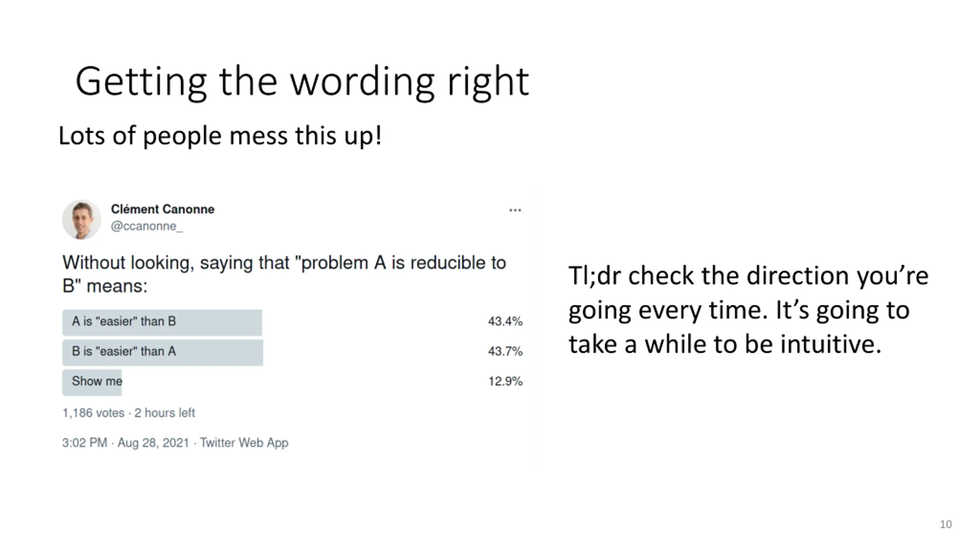Click the 12.9% poll result
This screenshot has width=980, height=551.
[505, 381]
